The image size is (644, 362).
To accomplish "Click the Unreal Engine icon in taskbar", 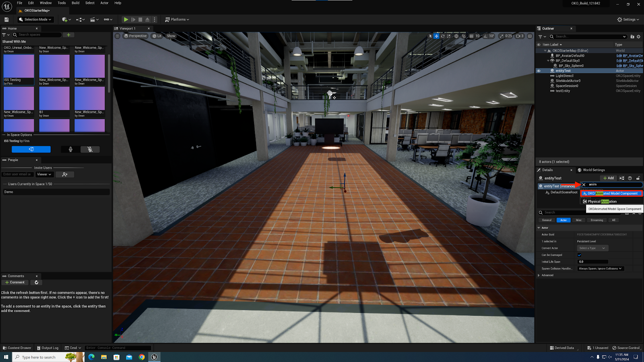I will (x=154, y=357).
